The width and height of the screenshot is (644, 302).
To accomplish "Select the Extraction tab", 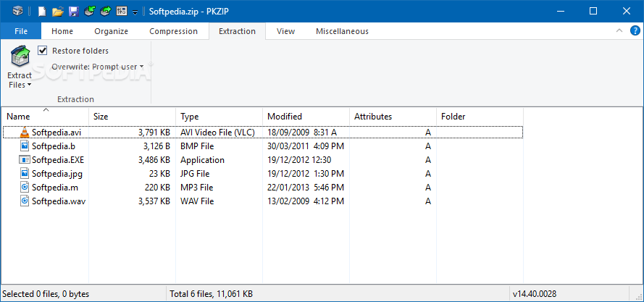I will 237,31.
